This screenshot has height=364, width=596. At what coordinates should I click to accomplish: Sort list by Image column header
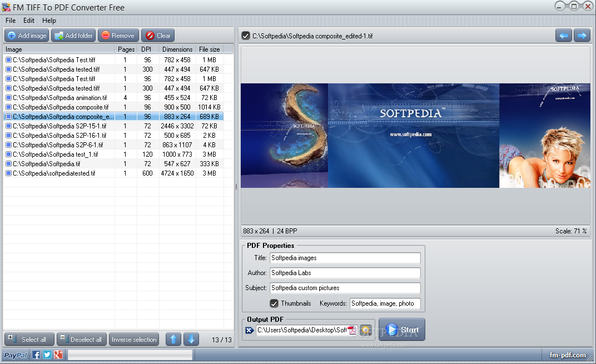coord(58,49)
